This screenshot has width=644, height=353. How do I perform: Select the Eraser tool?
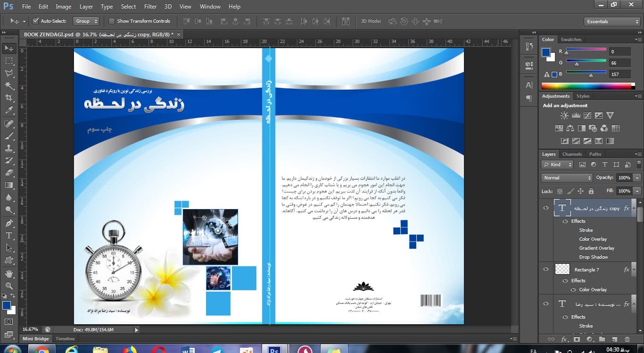pyautogui.click(x=9, y=173)
